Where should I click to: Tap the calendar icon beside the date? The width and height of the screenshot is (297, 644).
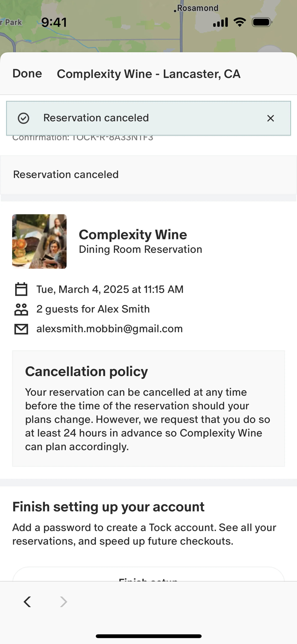point(21,289)
